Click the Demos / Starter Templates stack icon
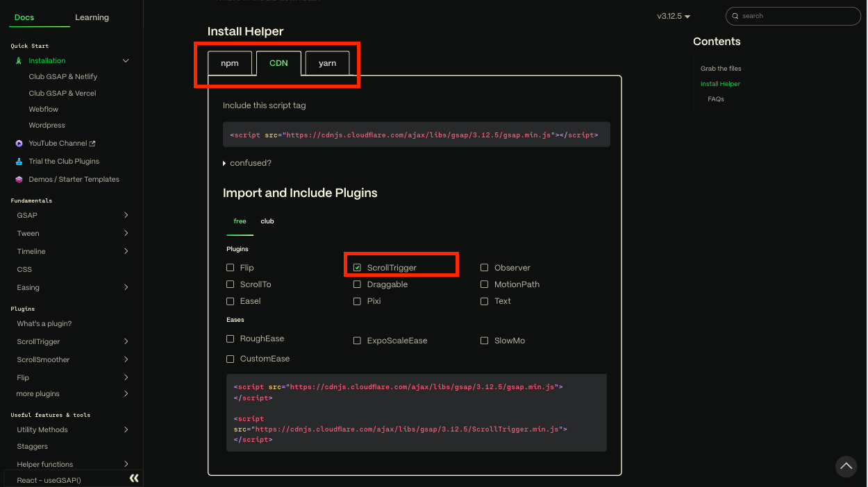Image resolution: width=868 pixels, height=487 pixels. [x=19, y=180]
